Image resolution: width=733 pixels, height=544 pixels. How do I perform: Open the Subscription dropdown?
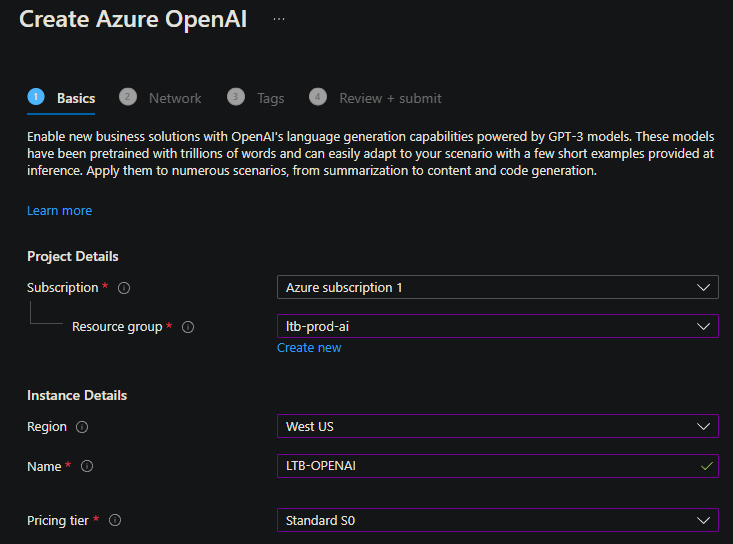click(497, 287)
